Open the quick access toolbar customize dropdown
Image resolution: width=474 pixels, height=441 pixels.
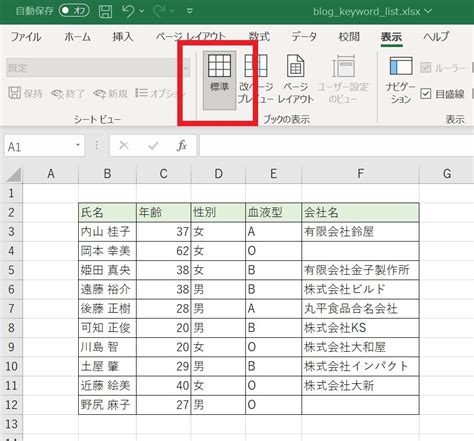(x=190, y=11)
